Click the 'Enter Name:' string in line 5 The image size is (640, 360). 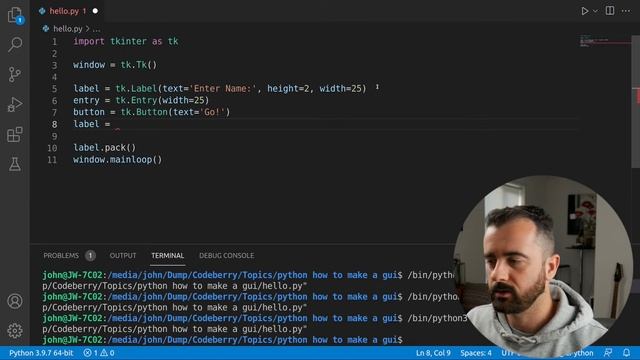point(223,89)
